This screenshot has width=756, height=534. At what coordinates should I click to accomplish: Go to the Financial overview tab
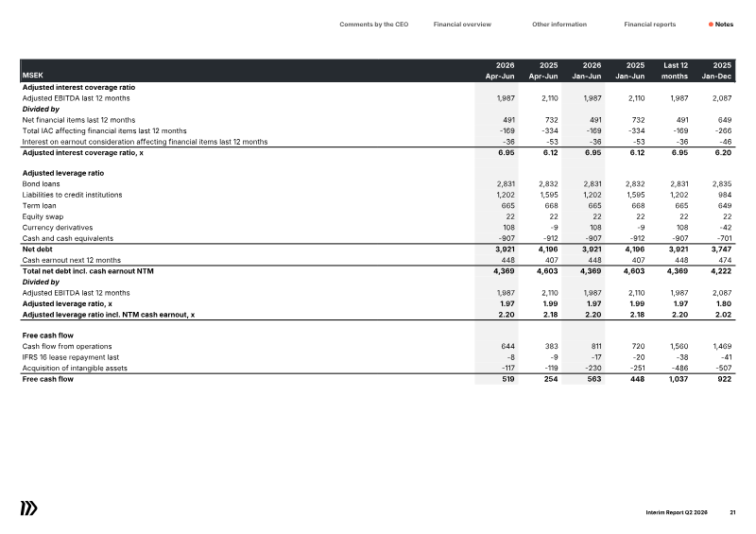tap(462, 25)
